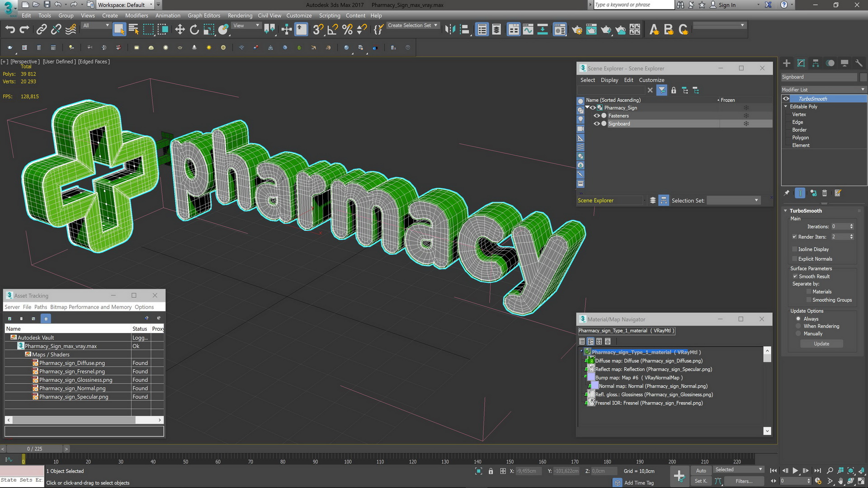
Task: Collapse Pharmacy_Sign tree node
Action: pyautogui.click(x=587, y=108)
